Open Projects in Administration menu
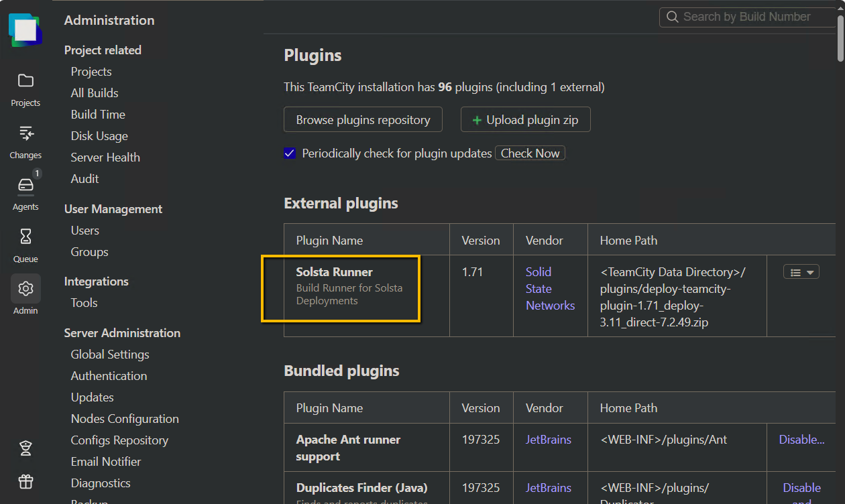 (x=91, y=72)
